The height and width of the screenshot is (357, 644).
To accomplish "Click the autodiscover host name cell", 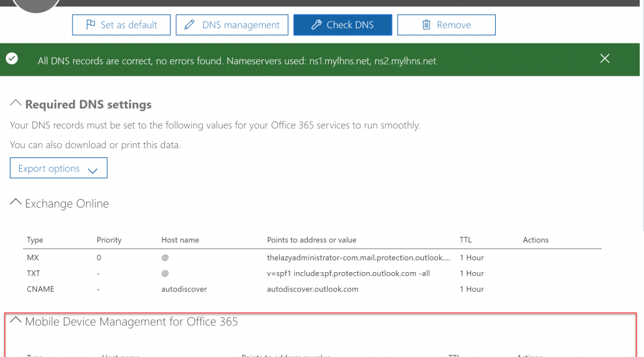I will tap(184, 289).
